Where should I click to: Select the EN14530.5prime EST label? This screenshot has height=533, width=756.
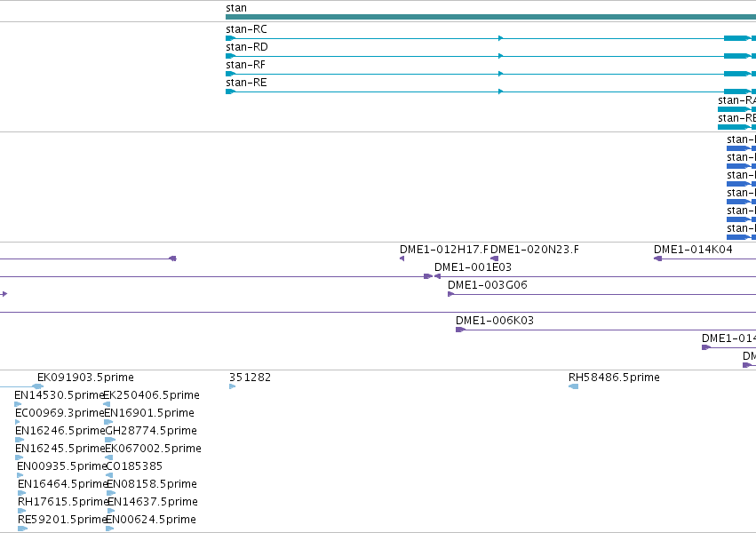point(60,395)
